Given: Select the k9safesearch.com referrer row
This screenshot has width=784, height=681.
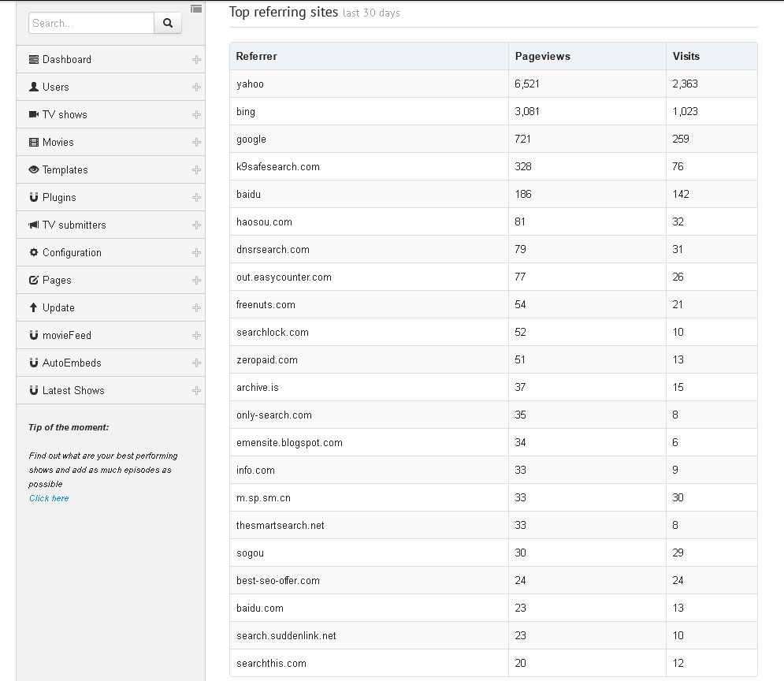Looking at the screenshot, I should 493,166.
